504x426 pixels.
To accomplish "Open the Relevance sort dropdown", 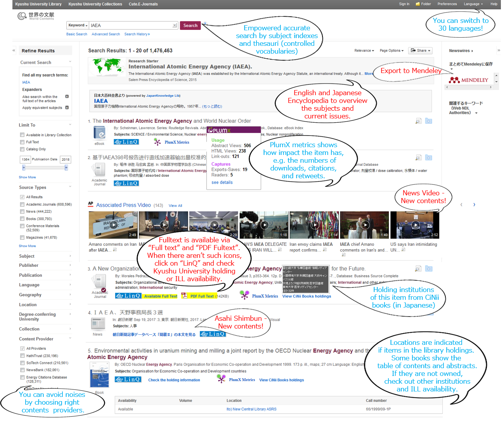I will tap(364, 50).
